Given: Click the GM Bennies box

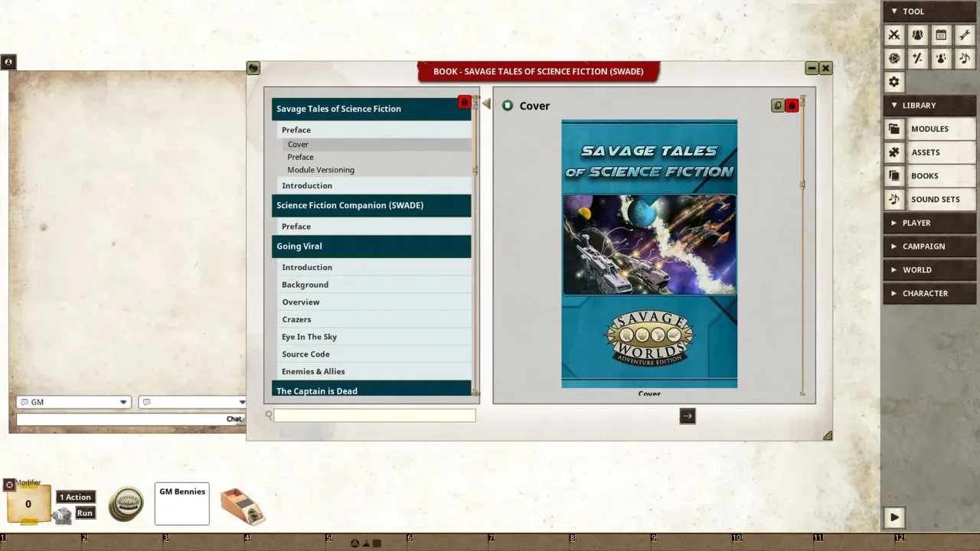Looking at the screenshot, I should point(182,504).
